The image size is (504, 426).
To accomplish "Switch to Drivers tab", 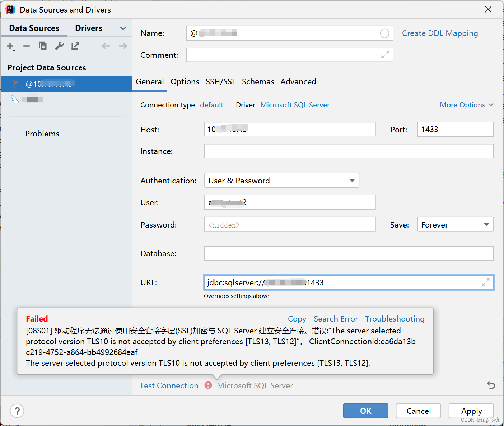I will (x=89, y=28).
